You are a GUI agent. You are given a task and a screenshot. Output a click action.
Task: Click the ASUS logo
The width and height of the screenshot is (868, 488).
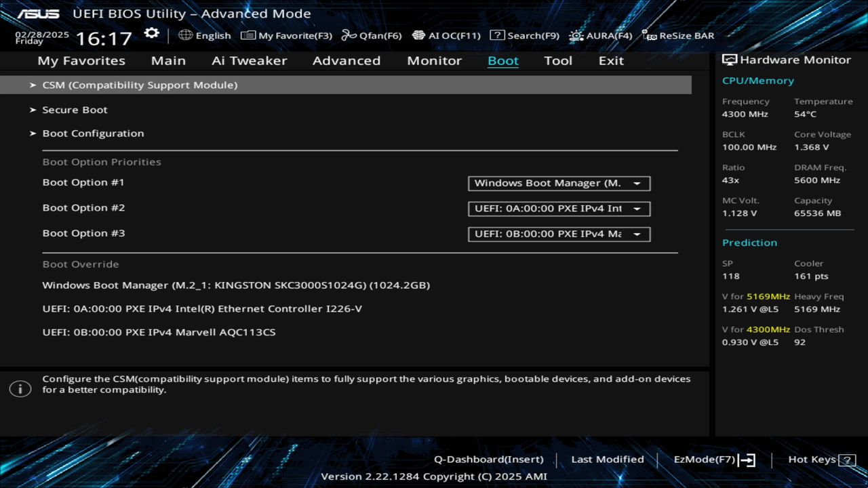pyautogui.click(x=38, y=14)
